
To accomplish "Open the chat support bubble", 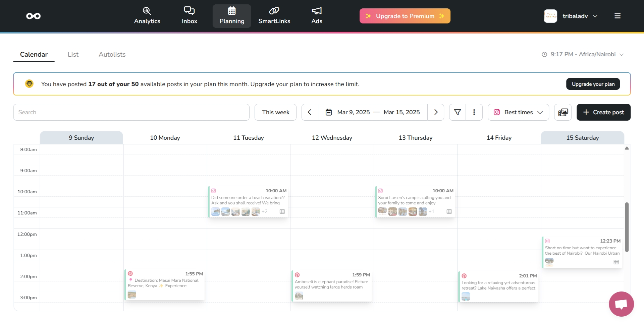I will click(x=621, y=304).
